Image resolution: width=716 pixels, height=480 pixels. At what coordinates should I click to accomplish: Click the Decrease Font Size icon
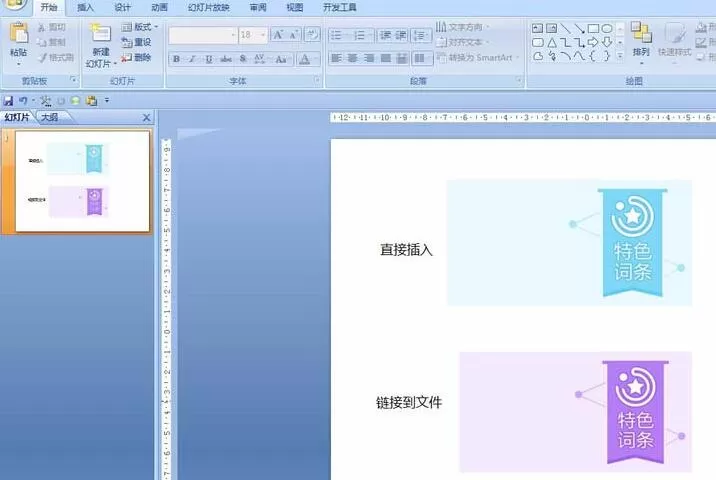click(x=293, y=35)
